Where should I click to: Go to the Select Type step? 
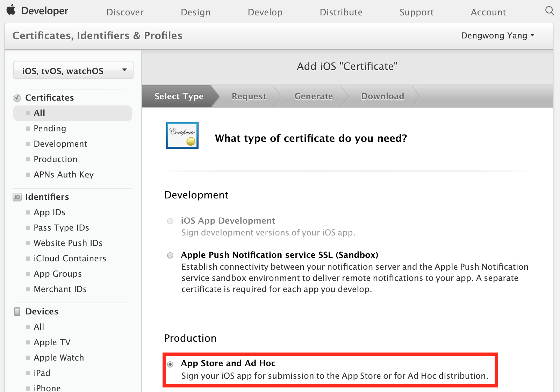[x=179, y=96]
